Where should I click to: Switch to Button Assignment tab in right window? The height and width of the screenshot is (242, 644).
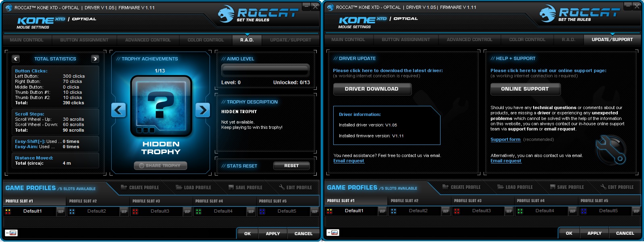406,39
